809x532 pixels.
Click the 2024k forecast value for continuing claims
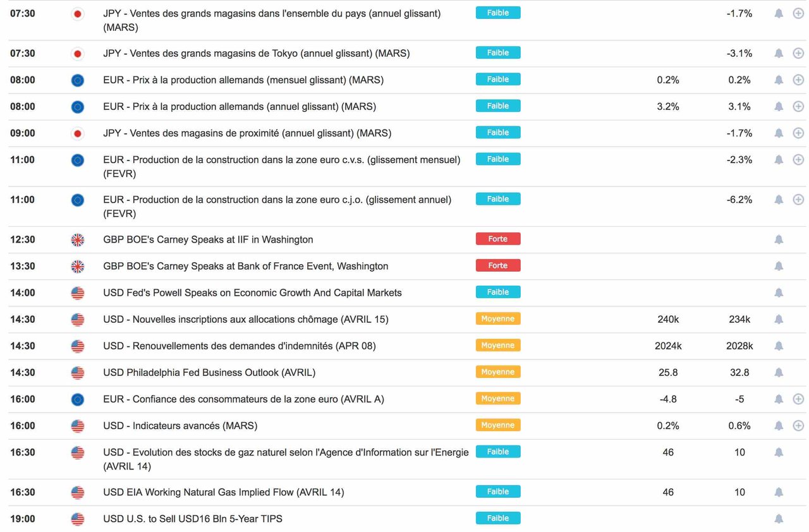[668, 346]
